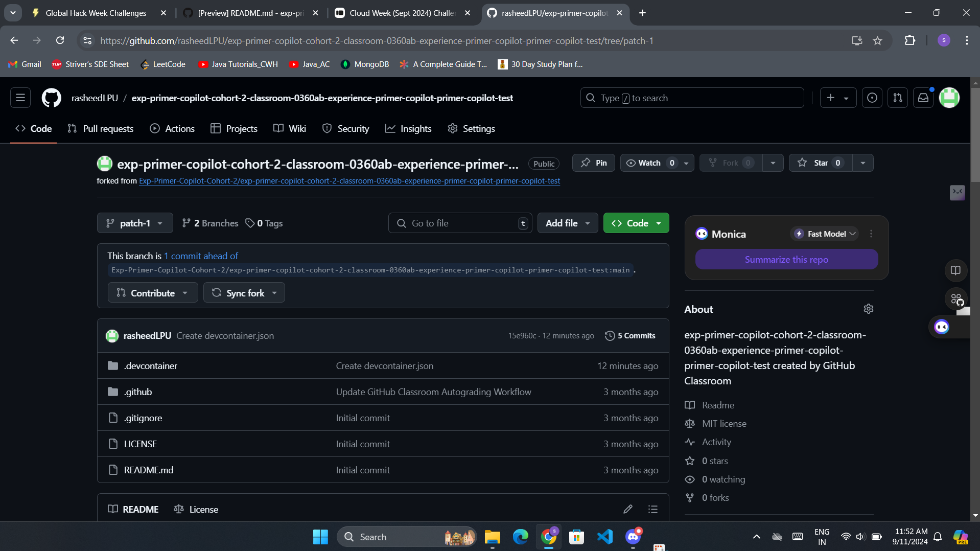Open the GitHub hamburger navigation menu
The image size is (980, 551).
pos(20,98)
